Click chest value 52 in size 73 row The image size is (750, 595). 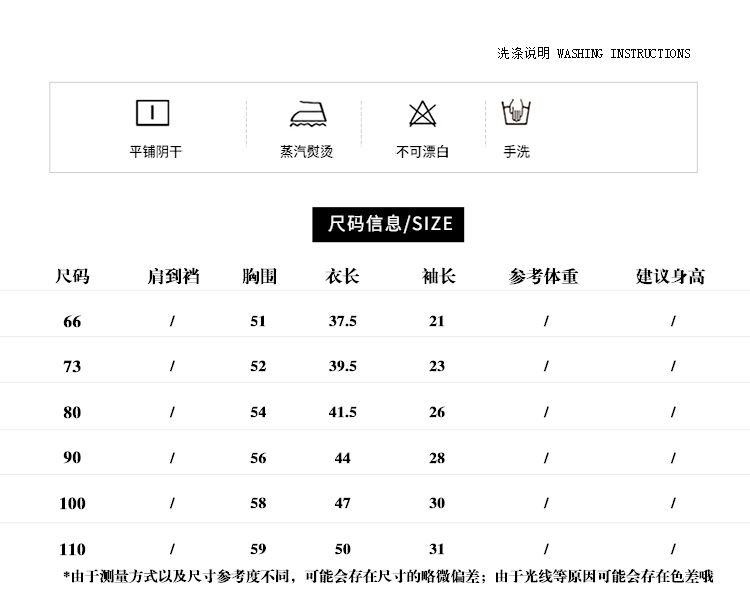(258, 366)
